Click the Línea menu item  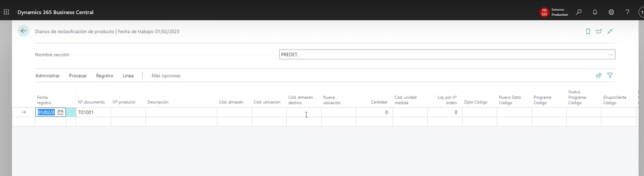[128, 76]
